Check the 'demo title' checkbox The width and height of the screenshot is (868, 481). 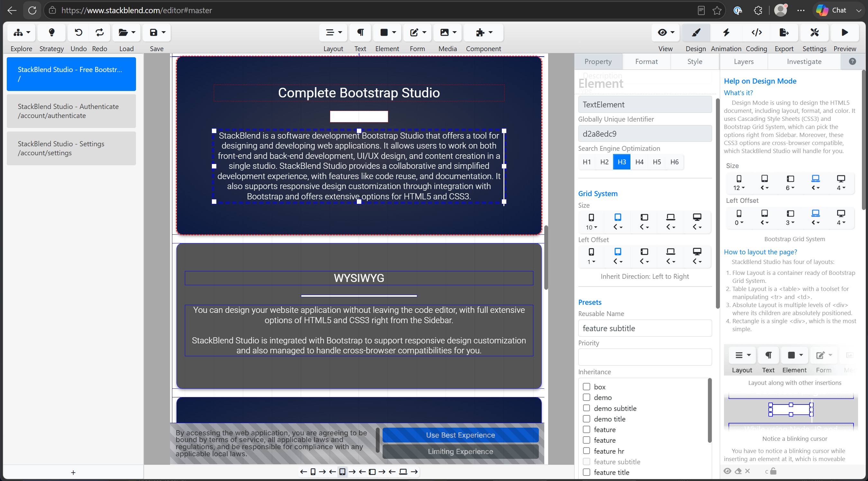[x=587, y=419]
